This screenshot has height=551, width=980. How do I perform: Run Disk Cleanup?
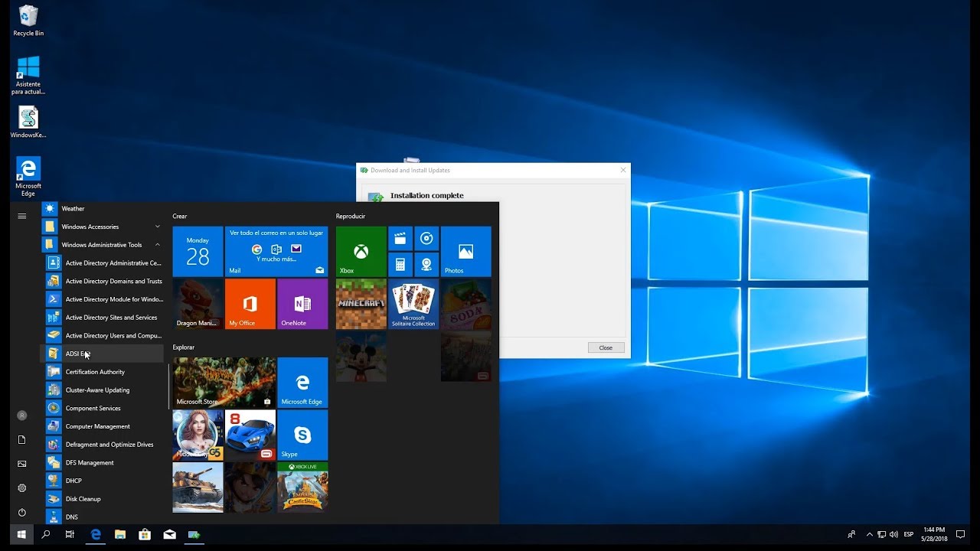(x=103, y=499)
